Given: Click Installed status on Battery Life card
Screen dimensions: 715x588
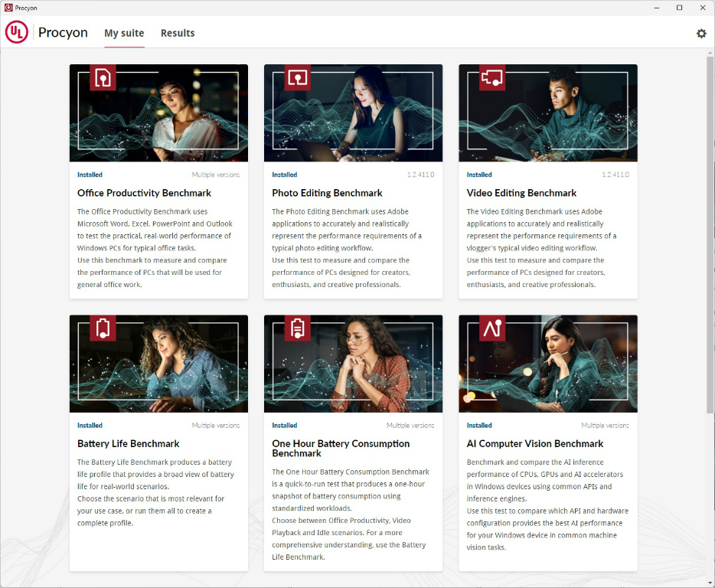Looking at the screenshot, I should [90, 425].
